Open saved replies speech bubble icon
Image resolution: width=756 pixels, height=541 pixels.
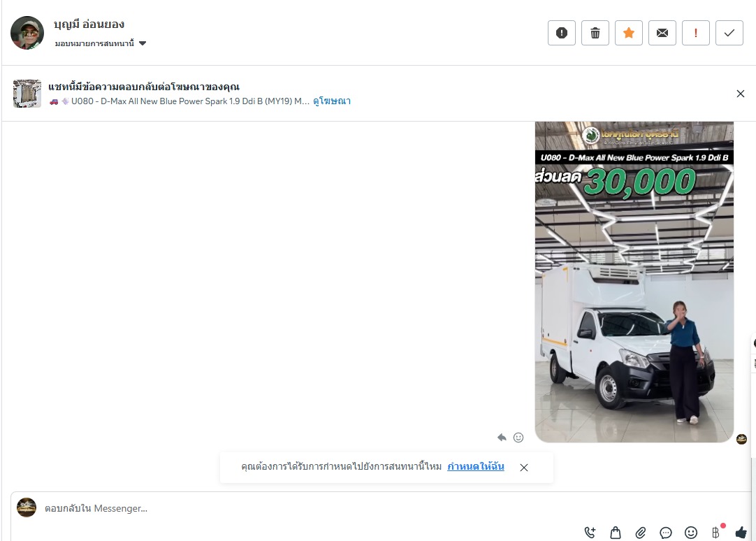(665, 533)
